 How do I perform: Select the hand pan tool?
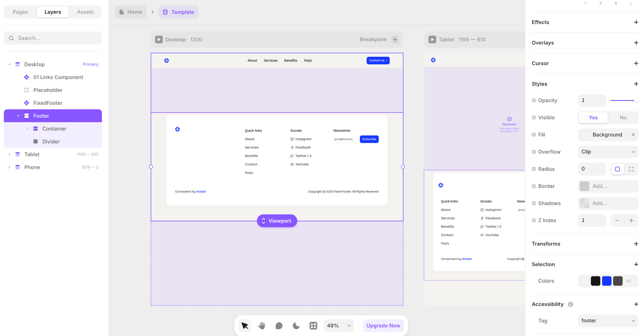click(262, 326)
